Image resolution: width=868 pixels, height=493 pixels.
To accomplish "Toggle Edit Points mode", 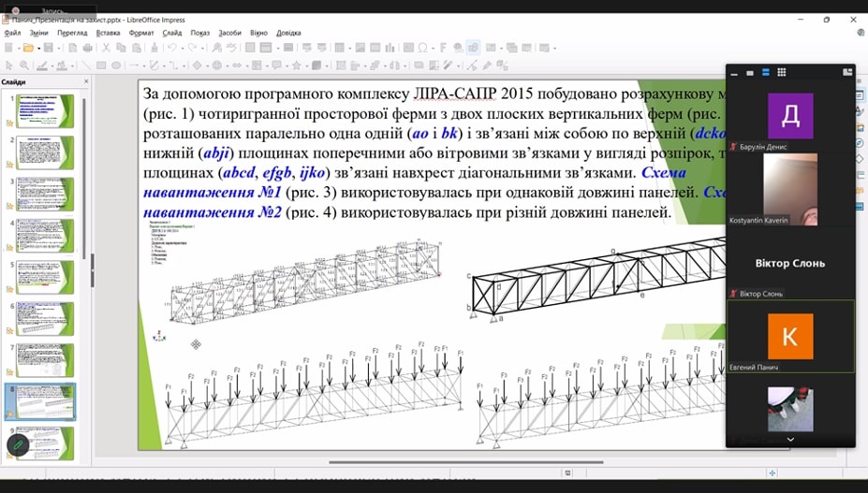I will [x=471, y=65].
